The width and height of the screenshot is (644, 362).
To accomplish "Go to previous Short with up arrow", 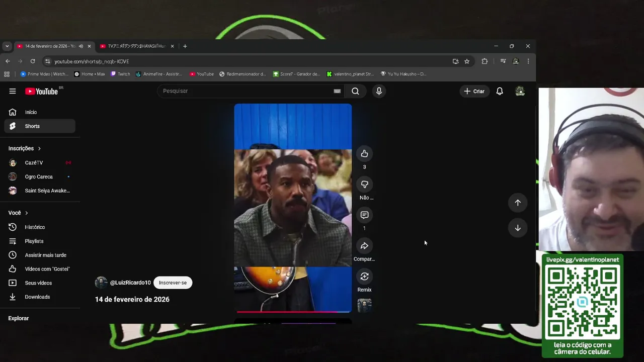I will (x=518, y=203).
